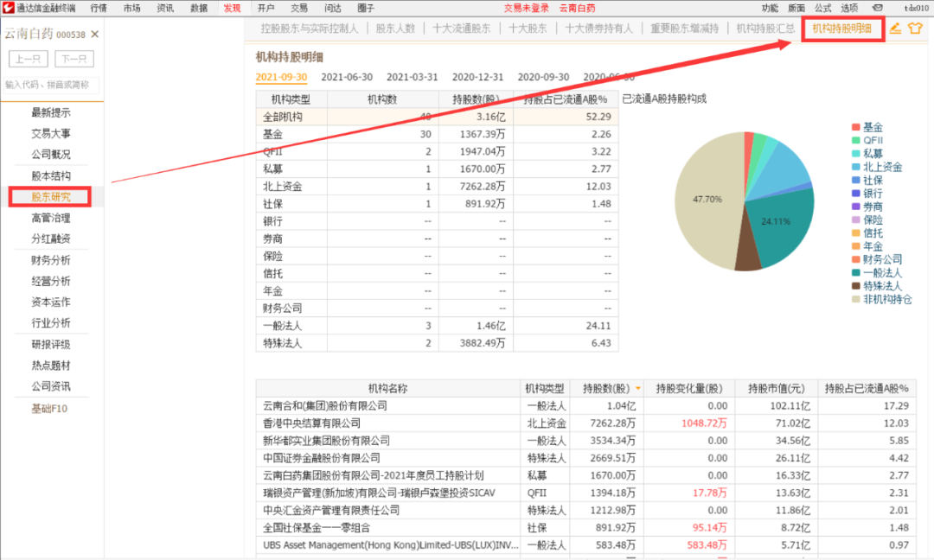This screenshot has width=934, height=560.
Task: Close the 云南白药 000538 panel
Action: click(95, 35)
